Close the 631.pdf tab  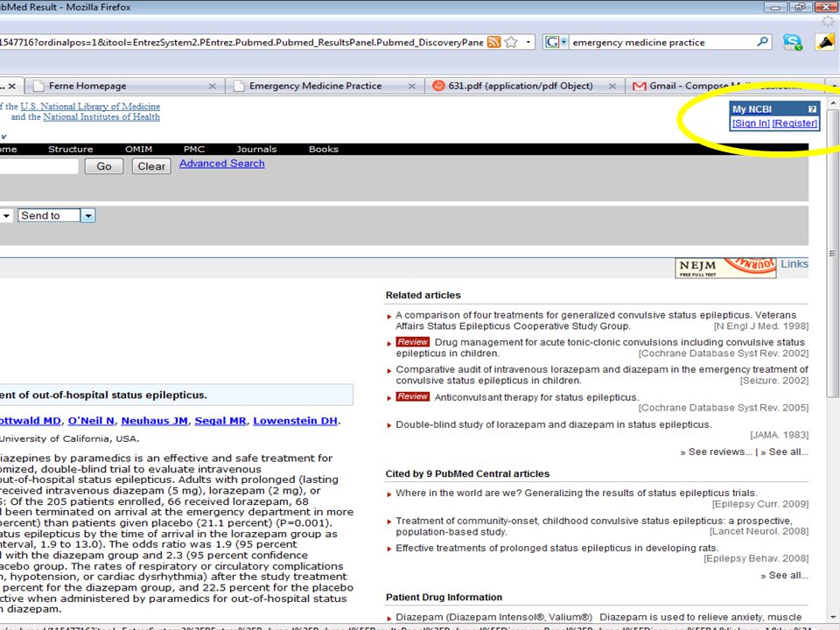[612, 86]
